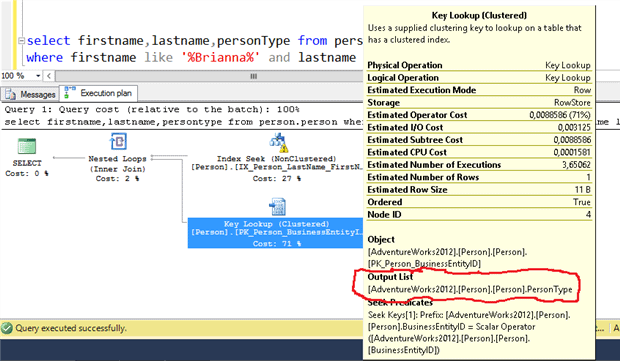The image size is (620, 361).
Task: Click the Index Seek Cost 27 % label
Action: point(277,179)
